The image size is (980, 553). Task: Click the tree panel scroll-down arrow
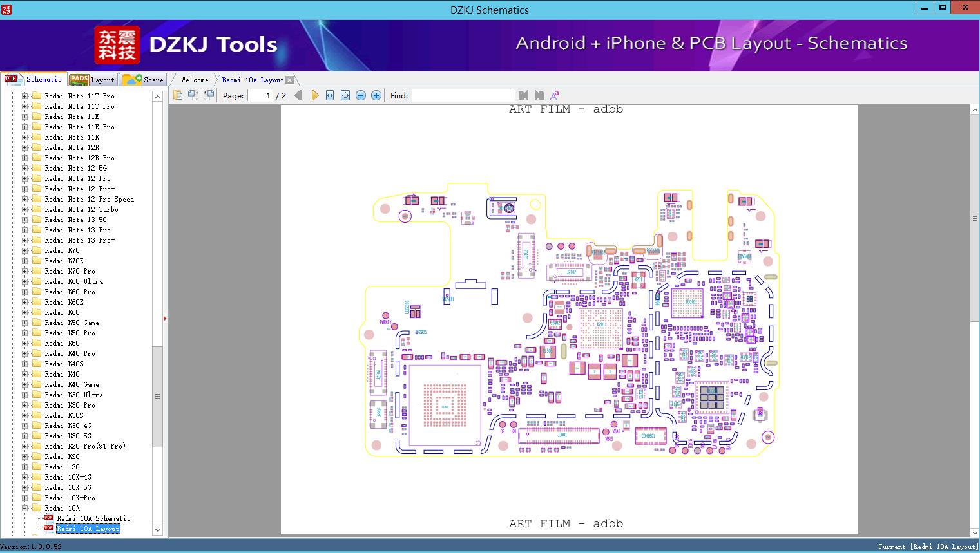(157, 530)
